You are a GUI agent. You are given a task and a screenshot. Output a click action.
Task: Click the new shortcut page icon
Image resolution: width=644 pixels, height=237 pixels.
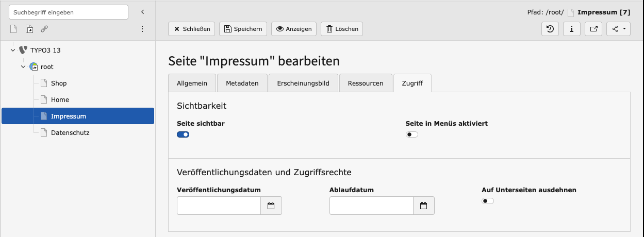(29, 29)
